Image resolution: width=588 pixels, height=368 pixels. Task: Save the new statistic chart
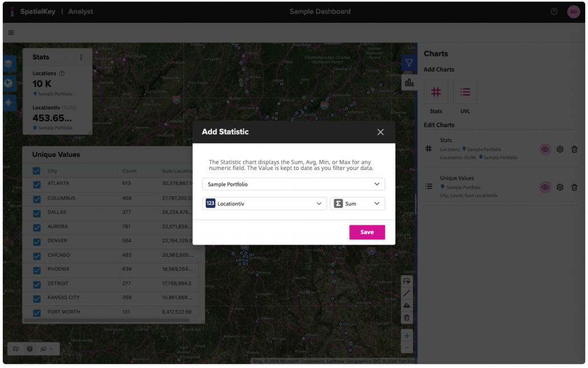[367, 232]
